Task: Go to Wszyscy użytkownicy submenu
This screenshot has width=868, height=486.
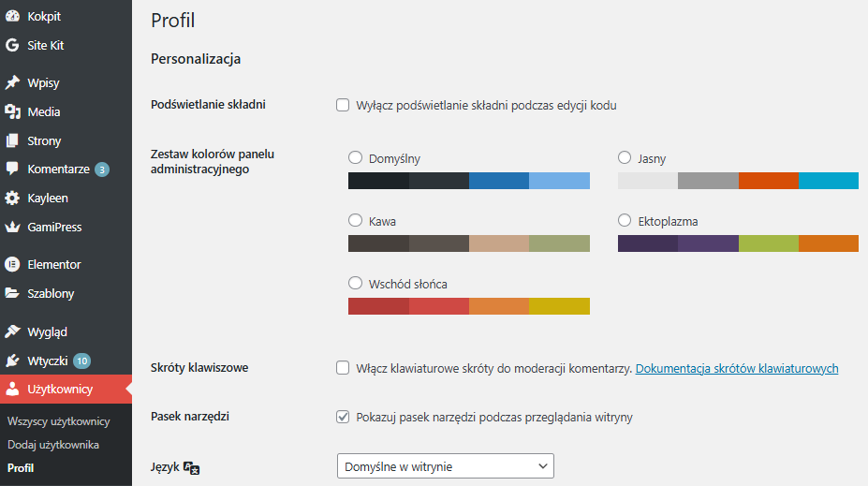Action: click(58, 421)
